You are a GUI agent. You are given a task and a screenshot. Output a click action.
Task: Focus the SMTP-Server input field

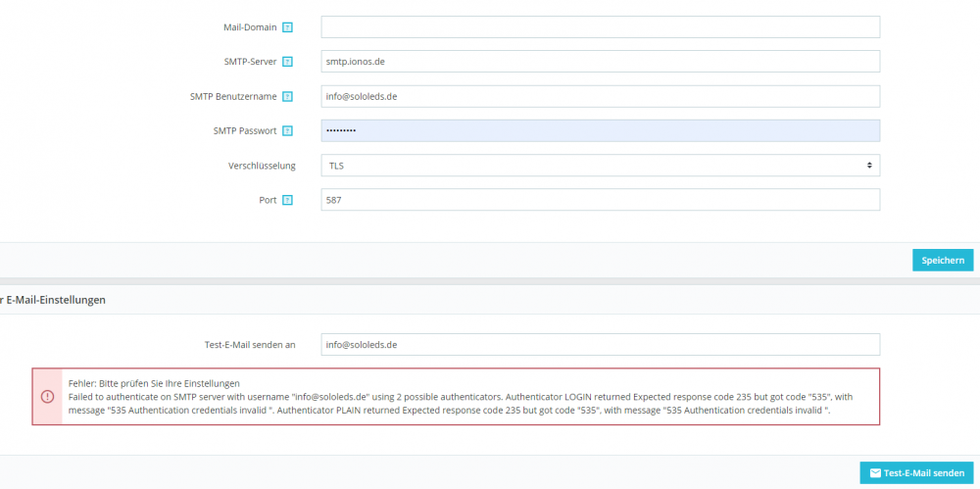(x=600, y=62)
